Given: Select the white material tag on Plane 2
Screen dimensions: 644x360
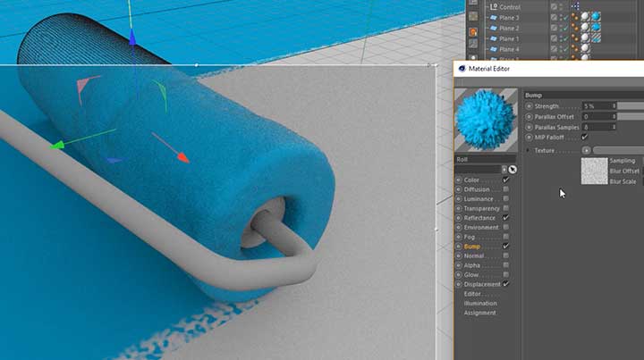Looking at the screenshot, I should (x=585, y=28).
